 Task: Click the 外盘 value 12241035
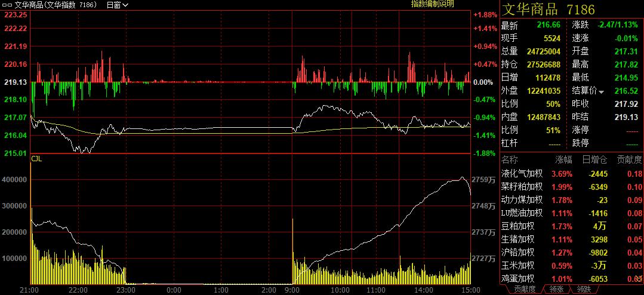coord(544,90)
